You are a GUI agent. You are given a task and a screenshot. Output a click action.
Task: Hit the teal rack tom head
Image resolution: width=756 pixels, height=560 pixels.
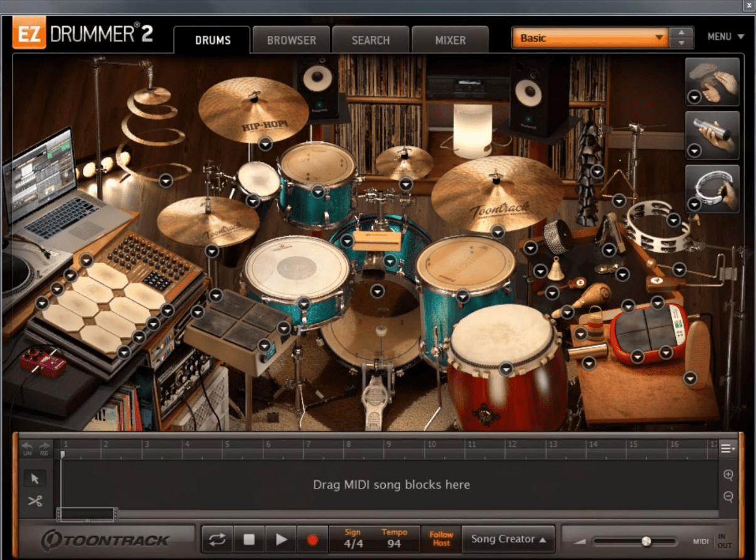pyautogui.click(x=317, y=163)
